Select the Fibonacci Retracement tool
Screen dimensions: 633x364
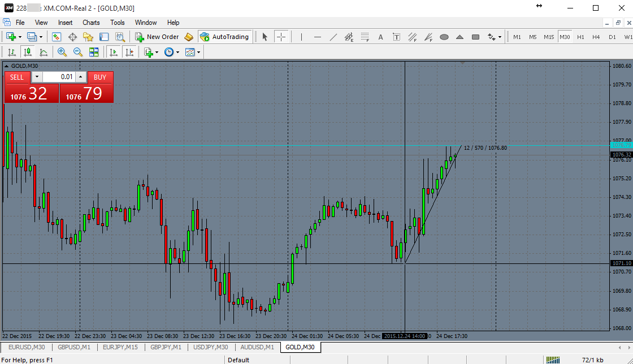[x=365, y=37]
